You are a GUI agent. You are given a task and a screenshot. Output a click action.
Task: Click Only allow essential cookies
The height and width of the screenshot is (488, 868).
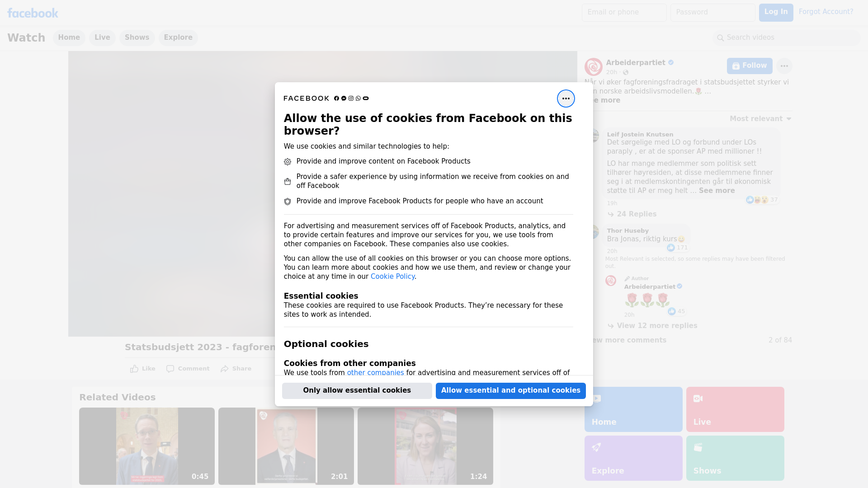click(x=357, y=391)
